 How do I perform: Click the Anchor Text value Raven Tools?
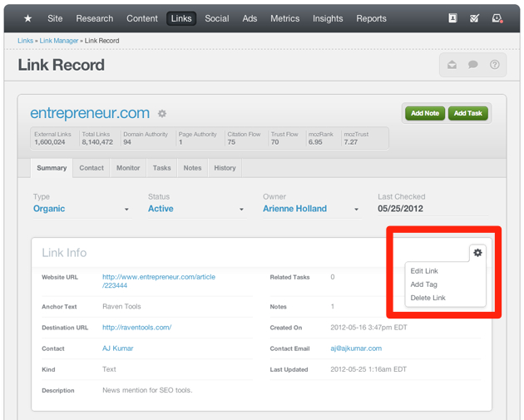click(121, 306)
